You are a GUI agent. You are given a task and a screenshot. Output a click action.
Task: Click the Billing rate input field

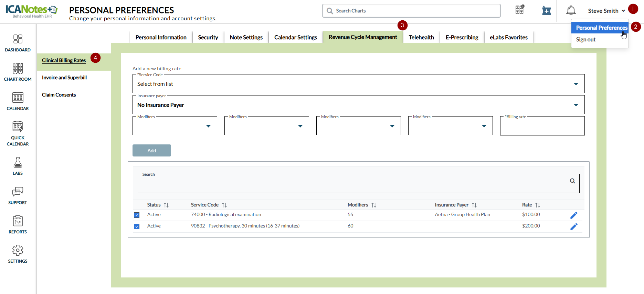(542, 126)
